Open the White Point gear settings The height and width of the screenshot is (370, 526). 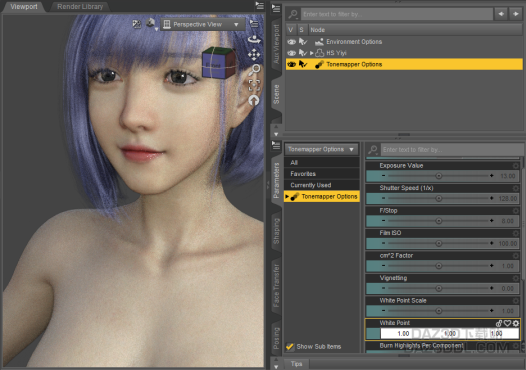pos(516,323)
